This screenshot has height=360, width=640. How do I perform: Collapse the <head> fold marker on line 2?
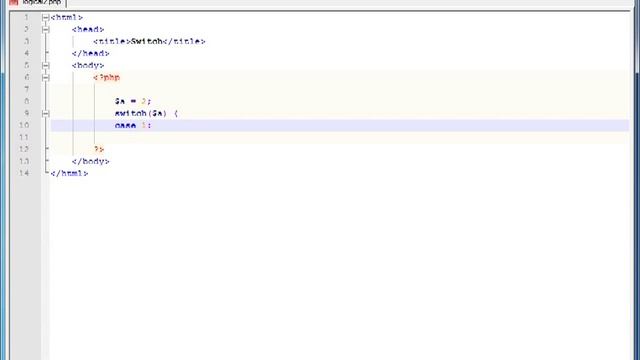pos(45,29)
